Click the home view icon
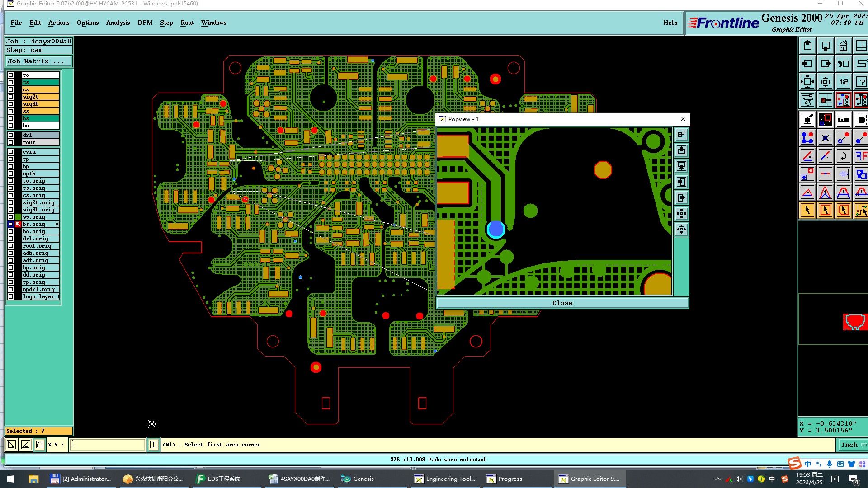The image size is (868, 488). tap(844, 46)
